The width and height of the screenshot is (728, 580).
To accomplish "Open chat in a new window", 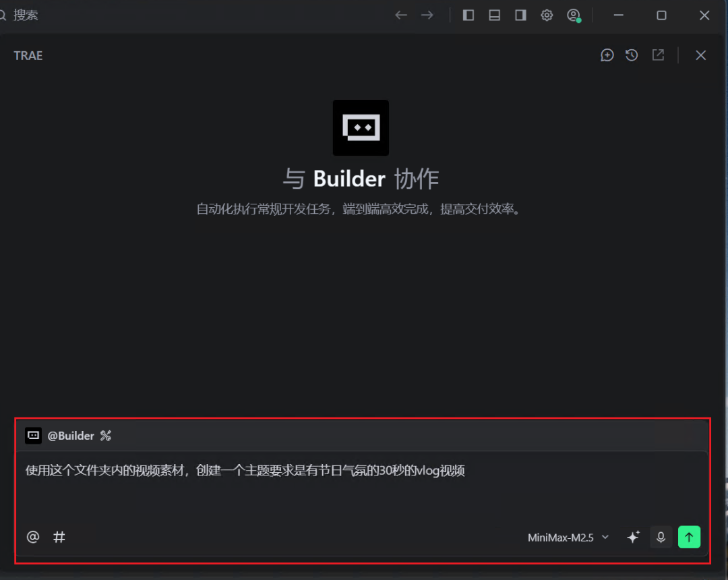I will [658, 55].
